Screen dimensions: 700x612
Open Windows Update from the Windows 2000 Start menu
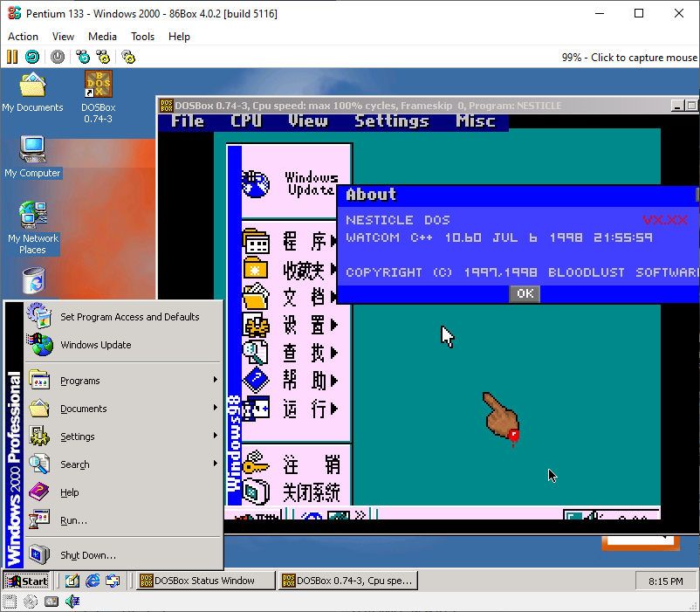tap(124, 345)
